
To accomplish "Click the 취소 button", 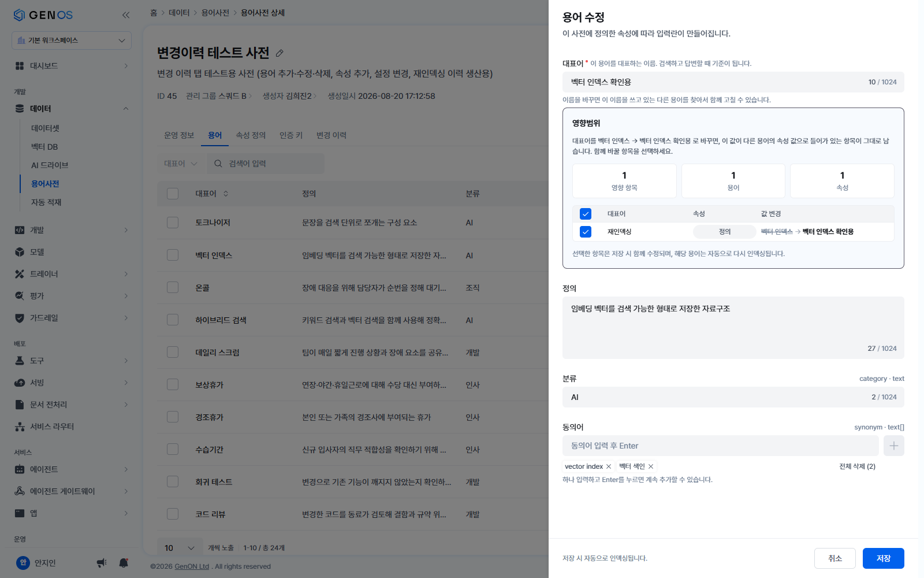I will click(x=835, y=558).
